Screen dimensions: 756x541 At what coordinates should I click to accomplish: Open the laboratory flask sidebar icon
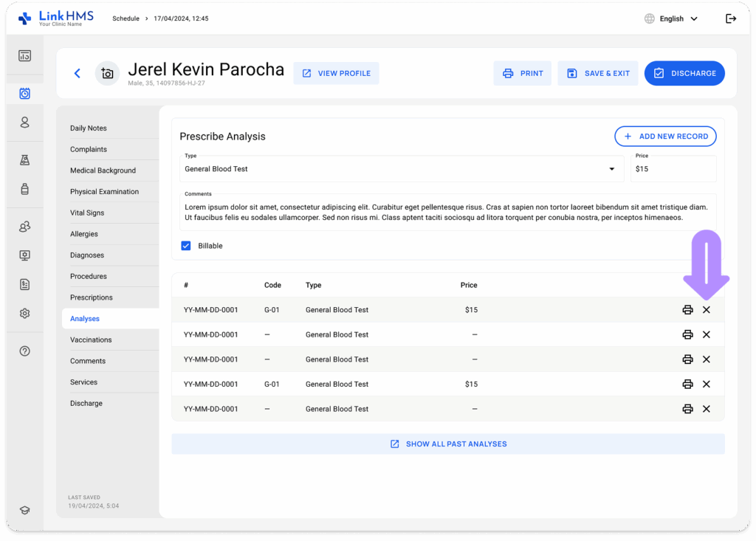24,160
